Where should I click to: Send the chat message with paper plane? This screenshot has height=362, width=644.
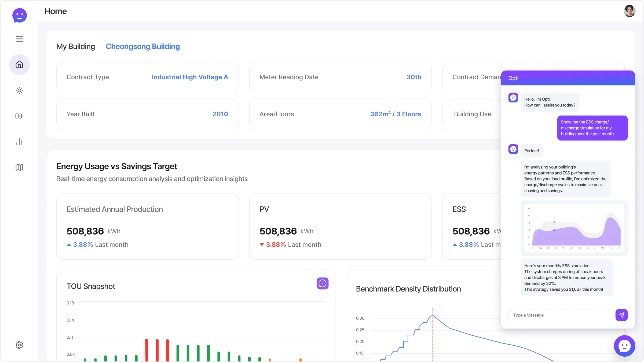click(621, 315)
